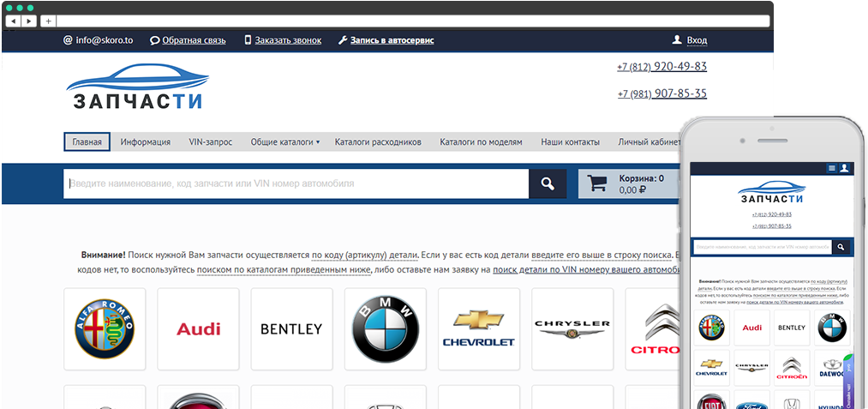
Task: Click the Запчасти car logo on the desktop site
Action: [x=137, y=87]
